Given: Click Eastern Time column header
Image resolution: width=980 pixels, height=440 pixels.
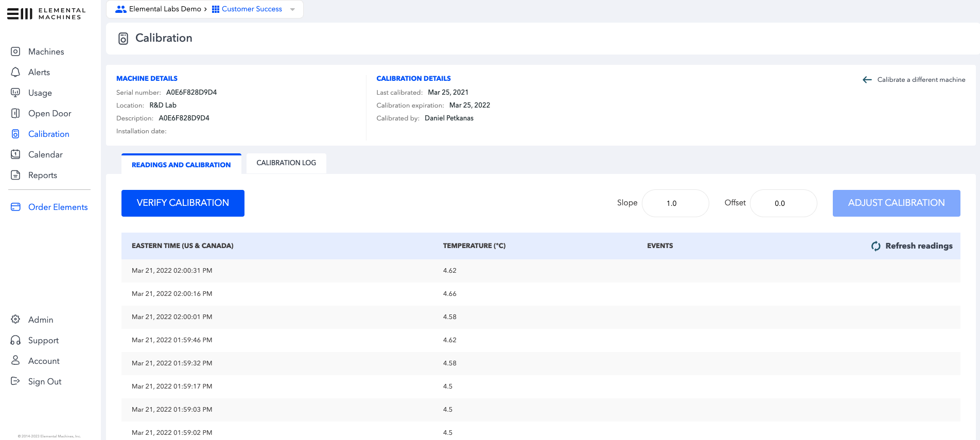Looking at the screenshot, I should click(x=183, y=246).
